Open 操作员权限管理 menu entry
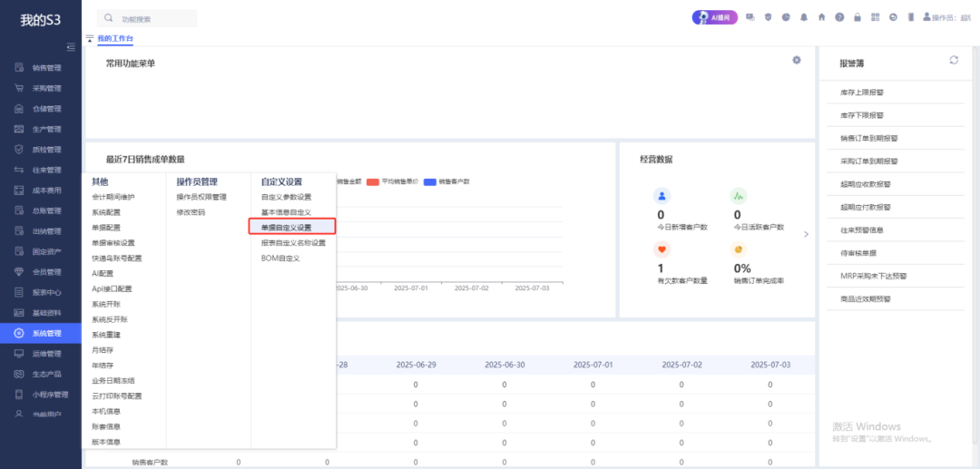The image size is (980, 469). 201,197
